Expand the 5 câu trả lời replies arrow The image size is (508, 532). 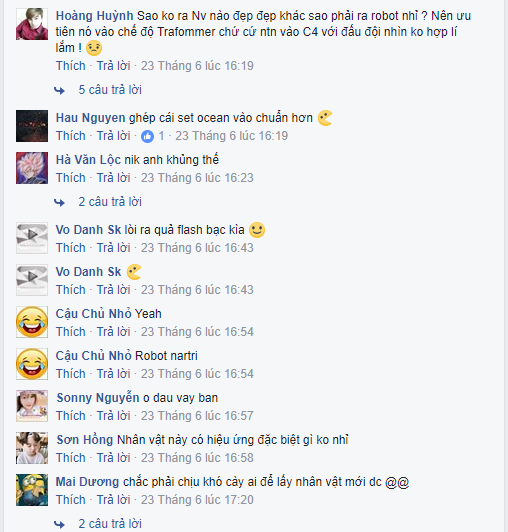pos(59,90)
